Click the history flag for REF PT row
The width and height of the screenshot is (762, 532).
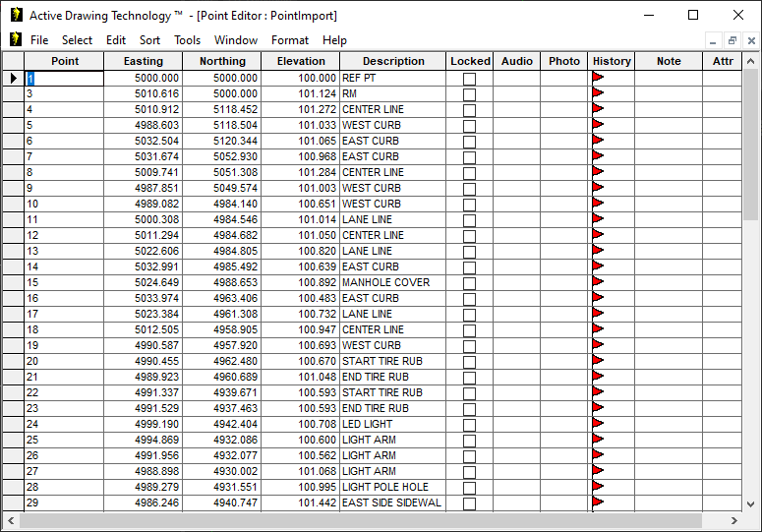click(598, 78)
